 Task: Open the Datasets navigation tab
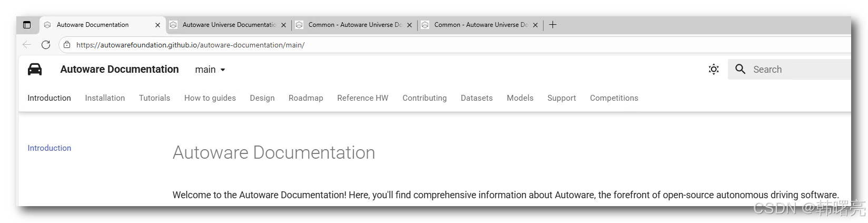477,98
